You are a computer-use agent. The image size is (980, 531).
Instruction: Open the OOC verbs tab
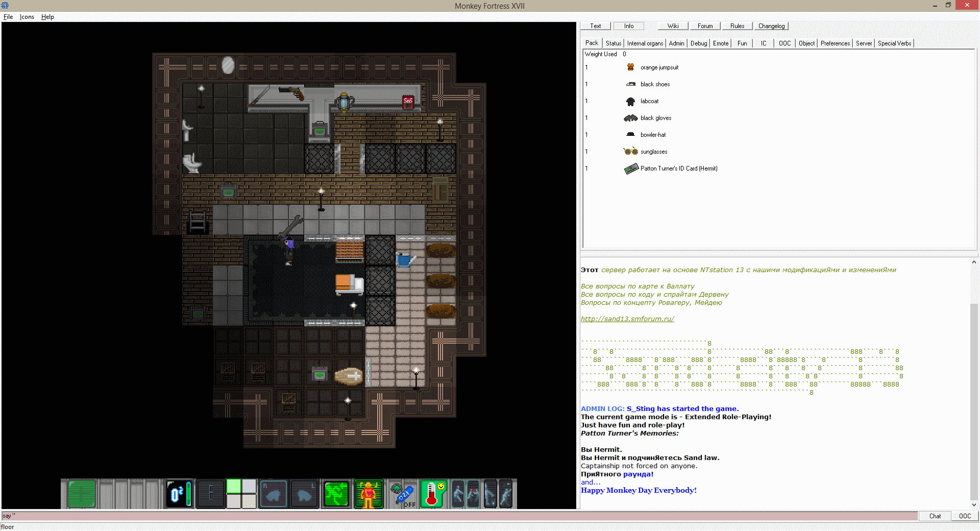[x=785, y=43]
